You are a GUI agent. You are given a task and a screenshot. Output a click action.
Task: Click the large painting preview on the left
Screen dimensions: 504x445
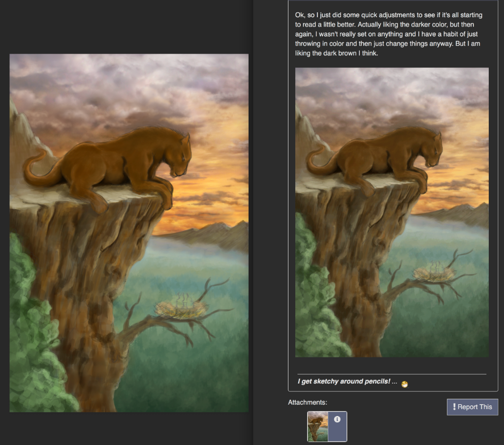(x=129, y=233)
